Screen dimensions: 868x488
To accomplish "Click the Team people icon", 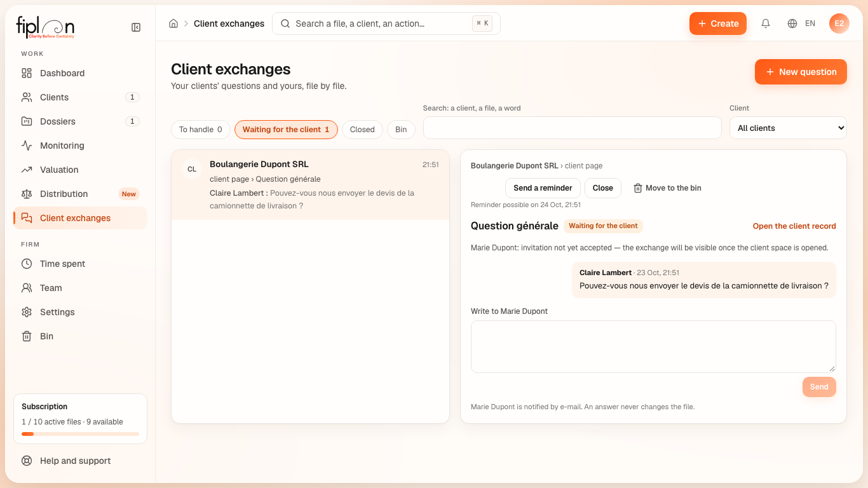I will [27, 288].
